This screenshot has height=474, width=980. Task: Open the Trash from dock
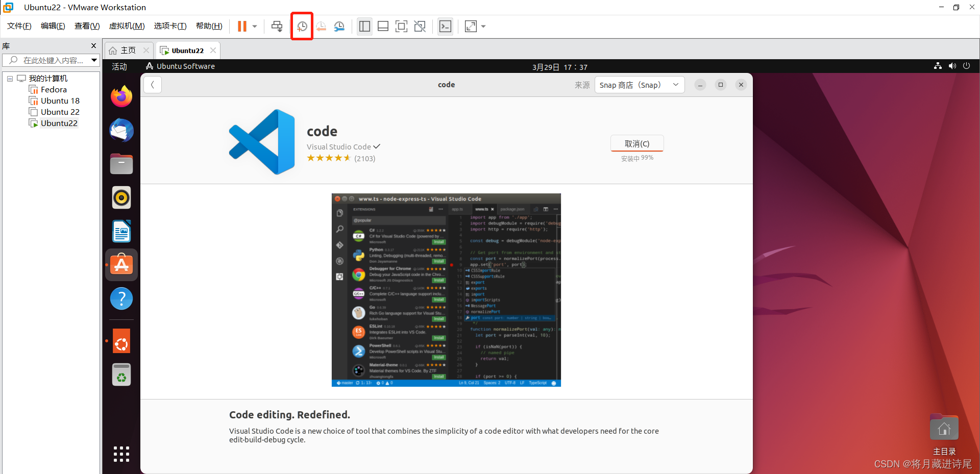tap(121, 375)
